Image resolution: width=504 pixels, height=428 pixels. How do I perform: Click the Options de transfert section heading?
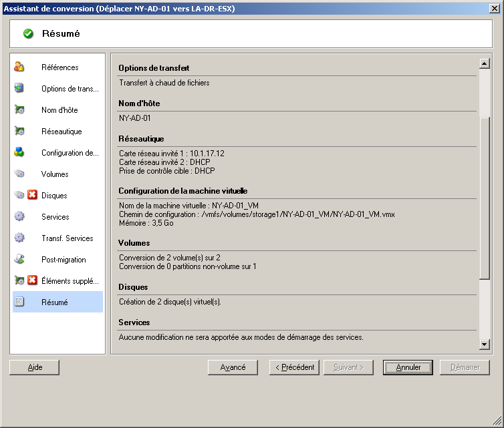click(154, 68)
